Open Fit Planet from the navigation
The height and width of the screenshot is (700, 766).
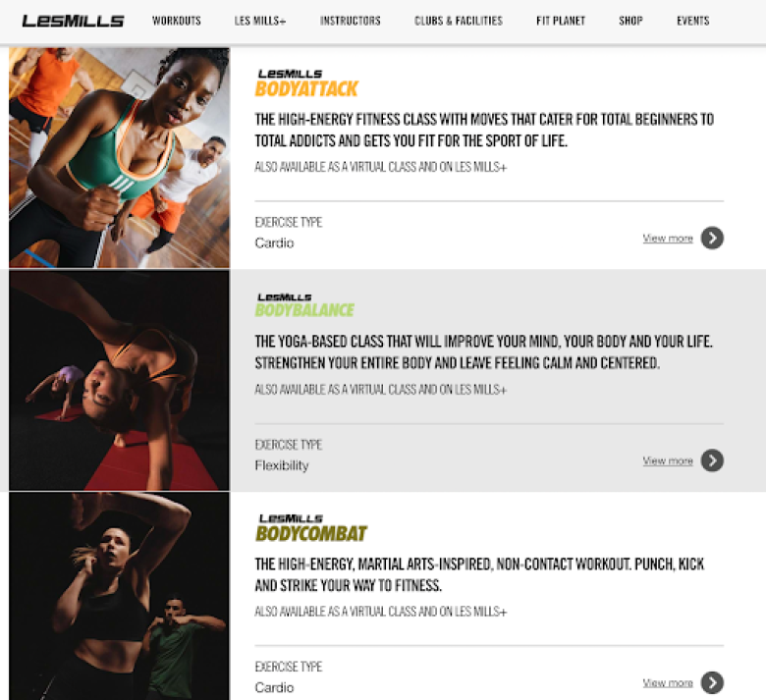click(x=561, y=21)
